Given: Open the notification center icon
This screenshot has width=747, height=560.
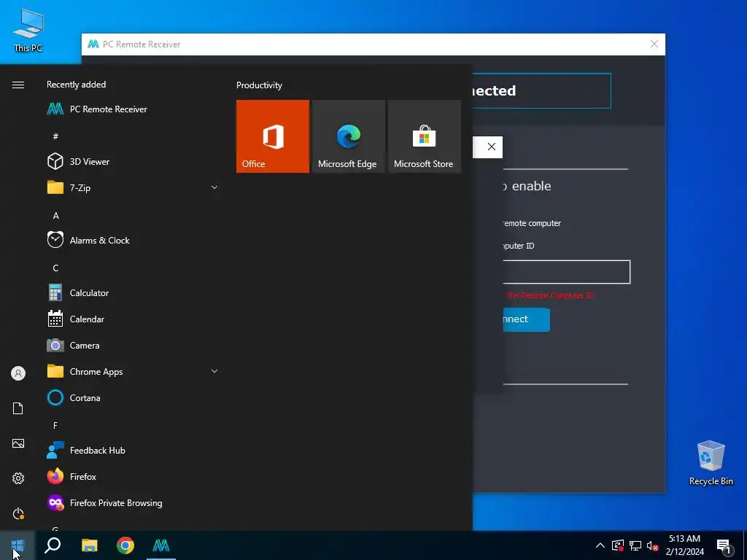Looking at the screenshot, I should click(x=724, y=546).
